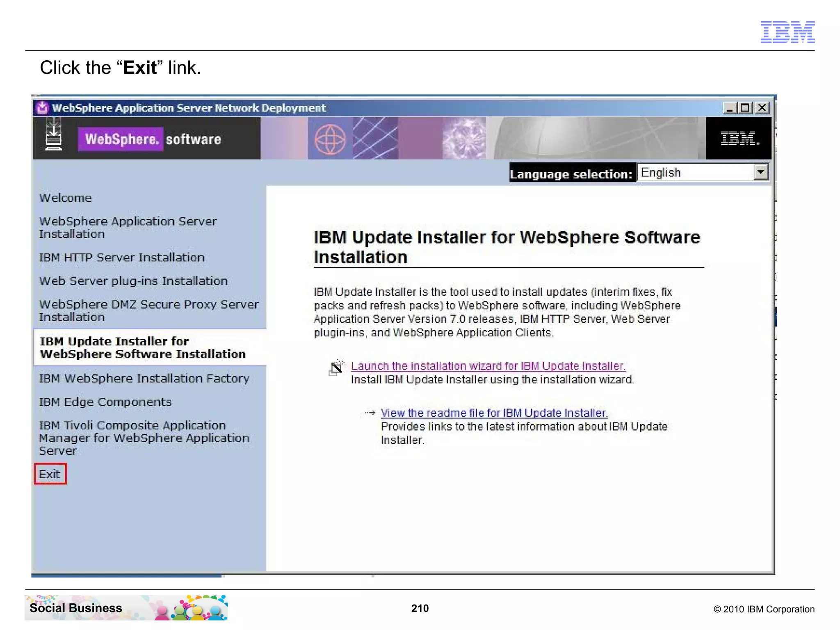Click the Social Business footer graphic
This screenshot has height=630, width=840.
point(126,607)
